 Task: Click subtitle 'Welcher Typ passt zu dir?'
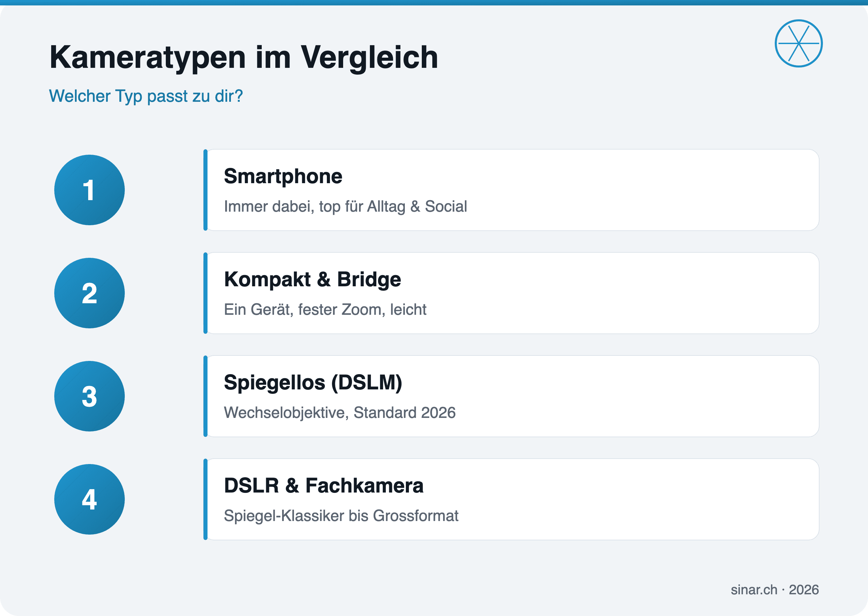coord(146,96)
